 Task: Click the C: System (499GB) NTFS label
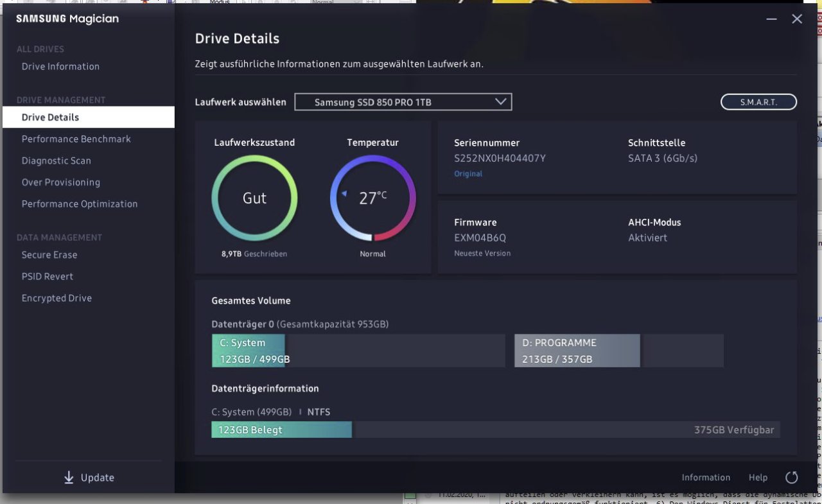[270, 412]
